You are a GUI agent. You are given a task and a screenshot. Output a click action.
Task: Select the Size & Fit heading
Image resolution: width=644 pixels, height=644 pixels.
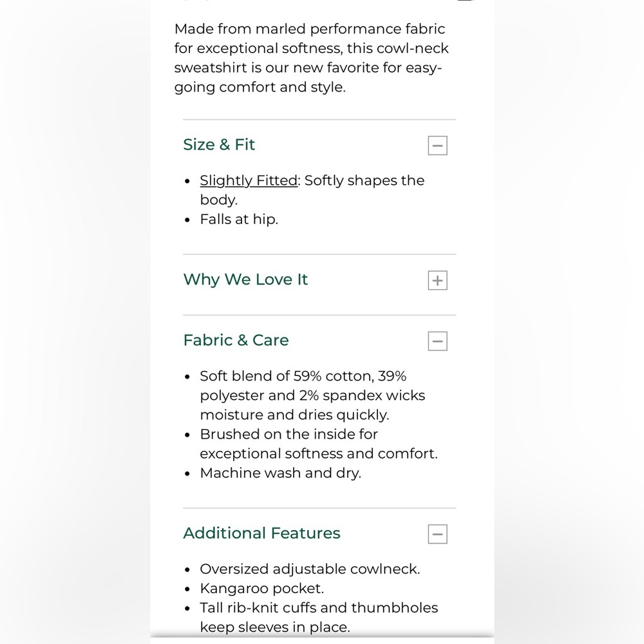pyautogui.click(x=219, y=144)
